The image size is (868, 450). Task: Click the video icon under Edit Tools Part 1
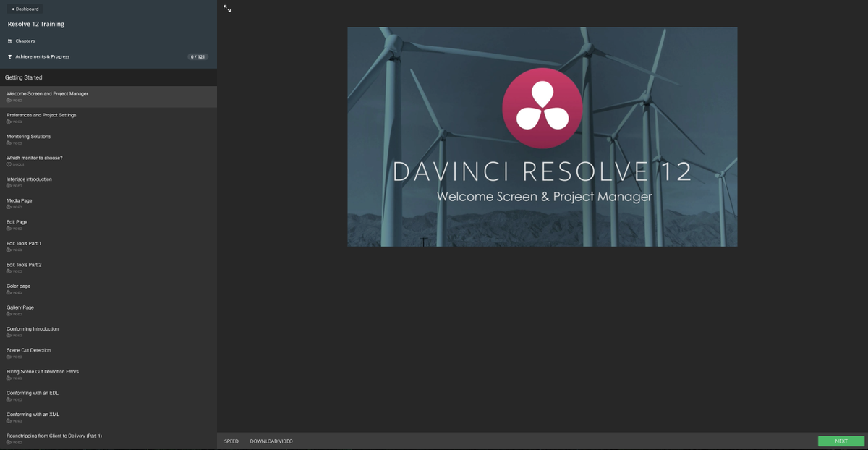pyautogui.click(x=9, y=250)
